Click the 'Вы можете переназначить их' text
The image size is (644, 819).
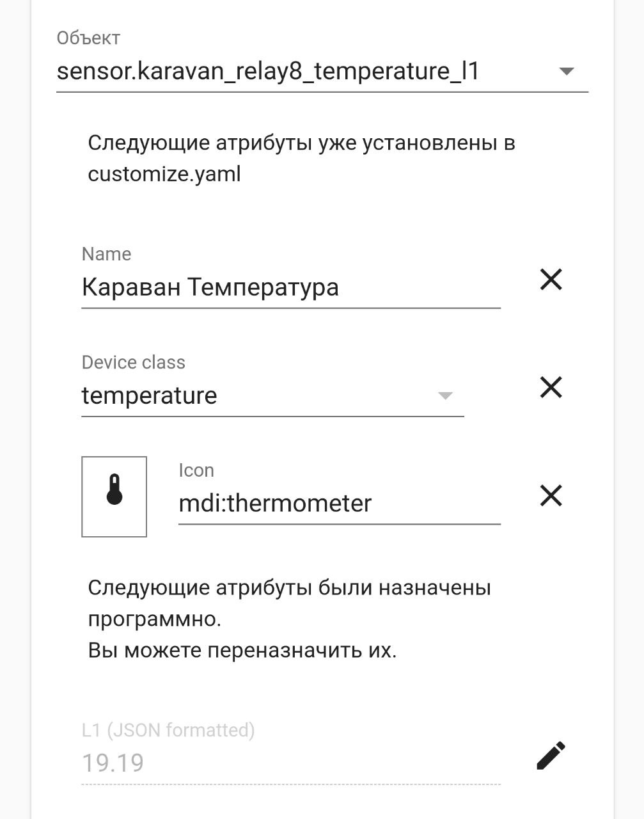pos(242,651)
